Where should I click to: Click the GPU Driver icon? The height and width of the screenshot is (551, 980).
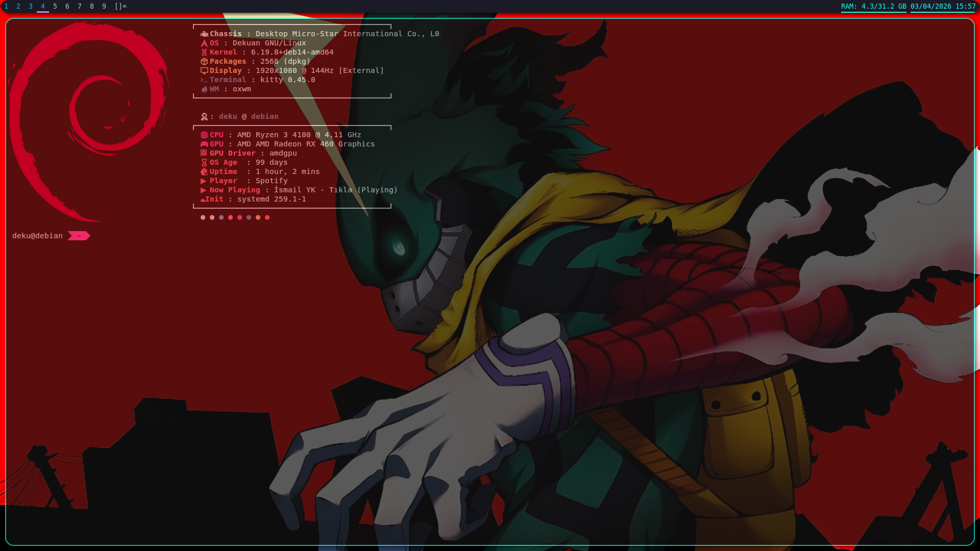pyautogui.click(x=204, y=153)
